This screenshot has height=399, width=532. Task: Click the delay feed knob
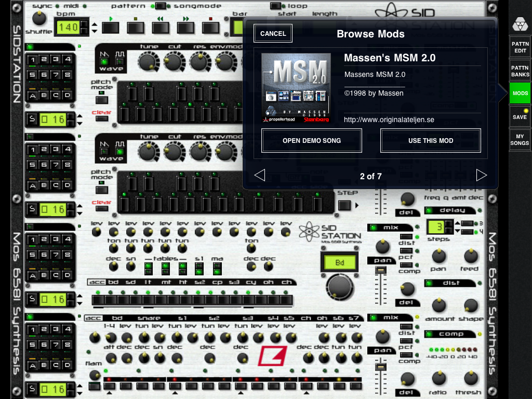[x=471, y=256]
